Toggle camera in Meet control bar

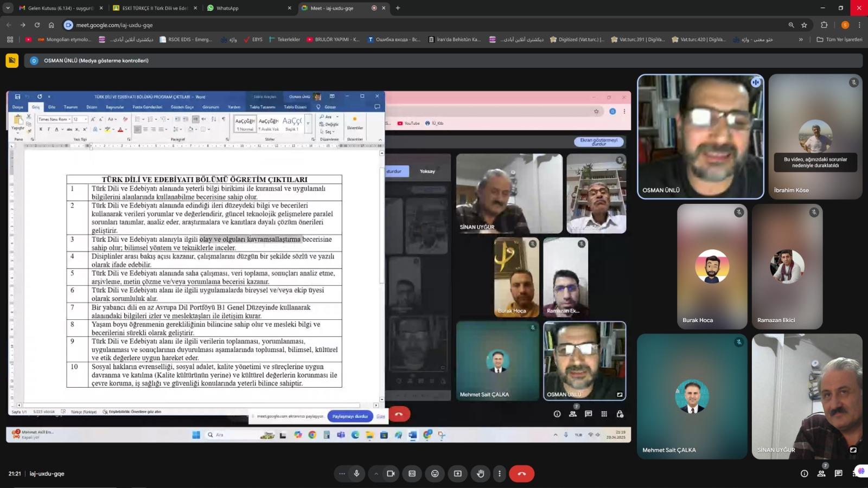pyautogui.click(x=390, y=473)
